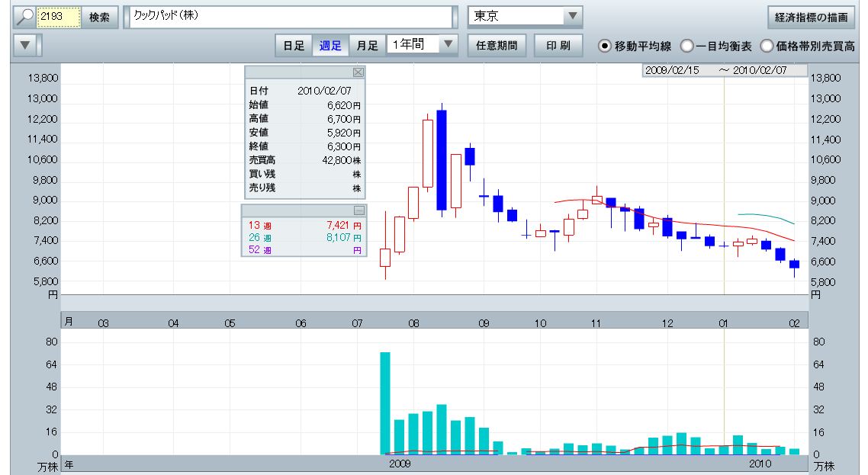Switch to 月足 monthly chart
The width and height of the screenshot is (868, 475).
point(368,45)
